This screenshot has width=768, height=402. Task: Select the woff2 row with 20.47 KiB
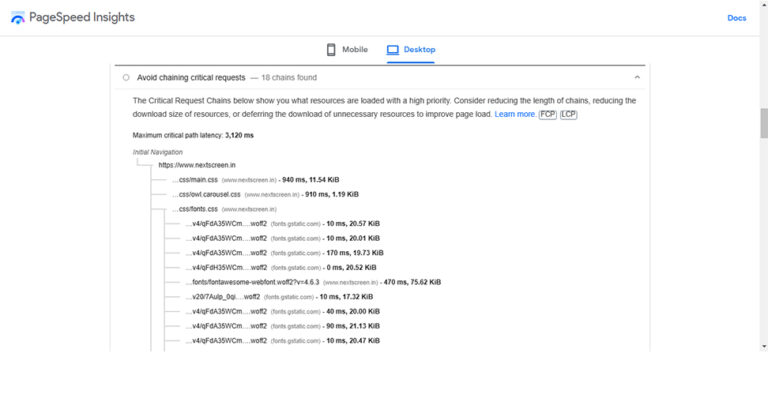tap(283, 341)
